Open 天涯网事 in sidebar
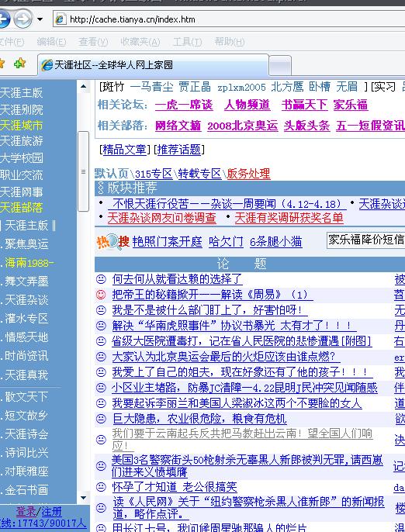Image resolution: width=405 pixels, height=532 pixels. click(22, 192)
